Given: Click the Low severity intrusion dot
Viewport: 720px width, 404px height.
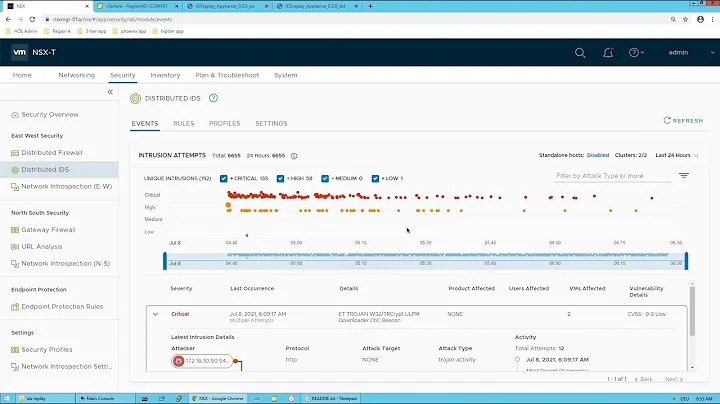Looking at the screenshot, I should click(247, 236).
